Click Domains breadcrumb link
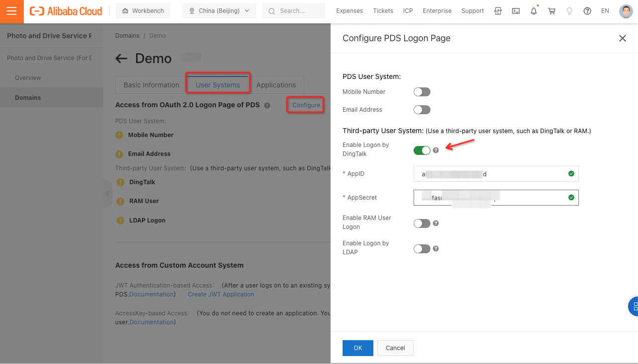This screenshot has height=364, width=638. 128,36
